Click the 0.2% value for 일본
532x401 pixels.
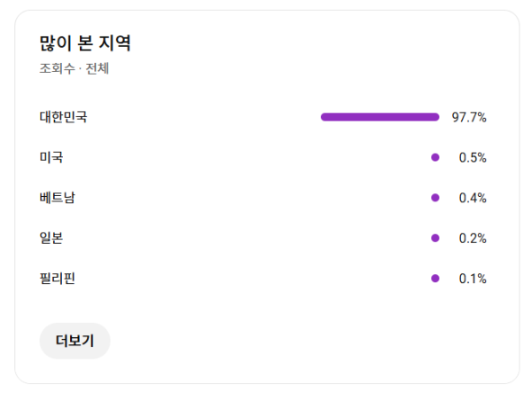click(473, 238)
